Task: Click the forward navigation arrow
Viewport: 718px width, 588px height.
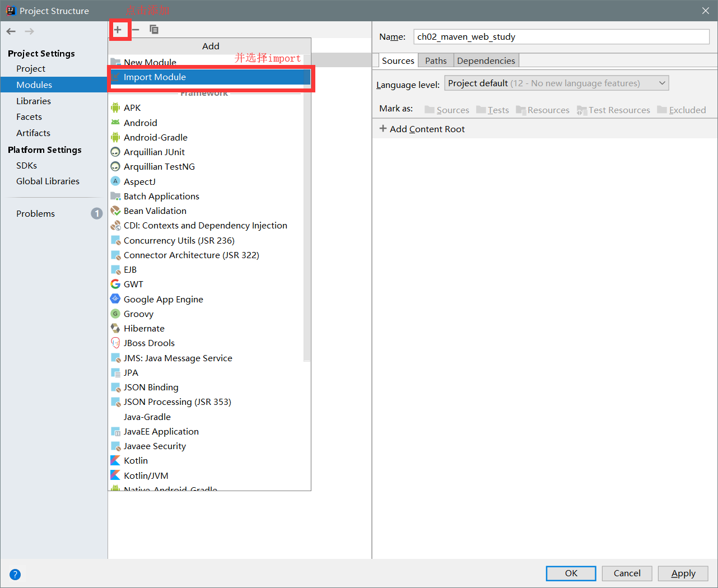Action: pos(28,31)
